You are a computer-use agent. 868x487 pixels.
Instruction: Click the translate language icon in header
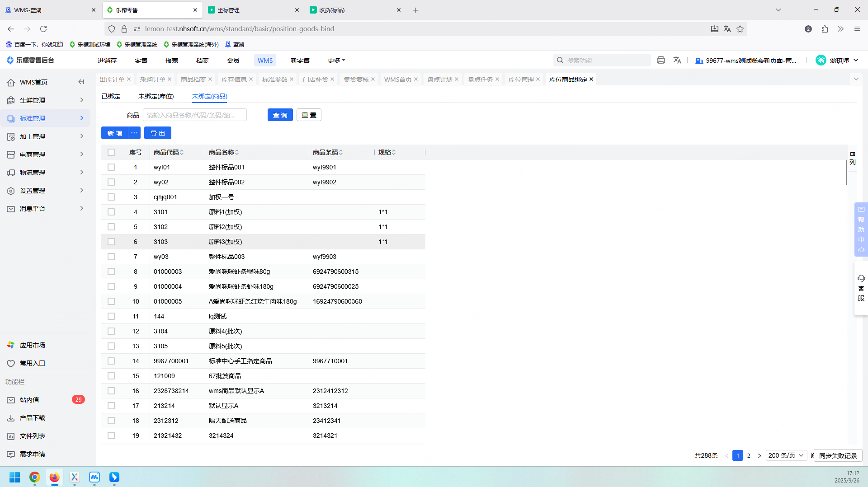coord(677,60)
